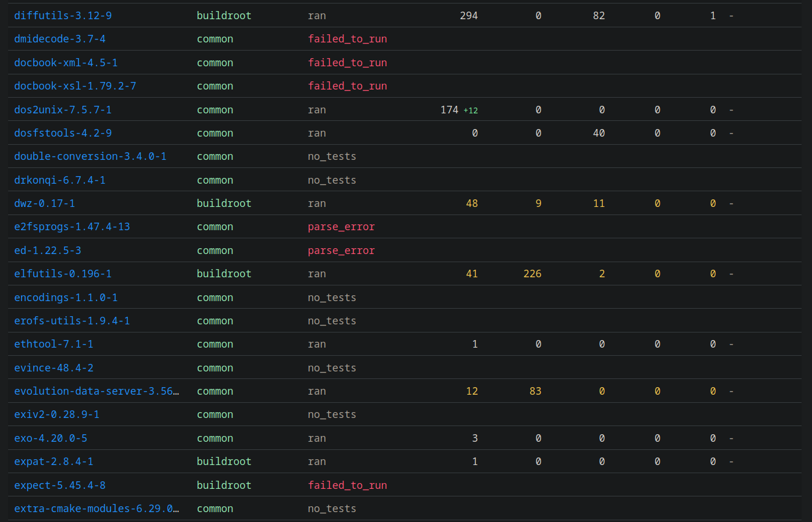Click failed_to_run status in dmidecode row

tap(348, 39)
